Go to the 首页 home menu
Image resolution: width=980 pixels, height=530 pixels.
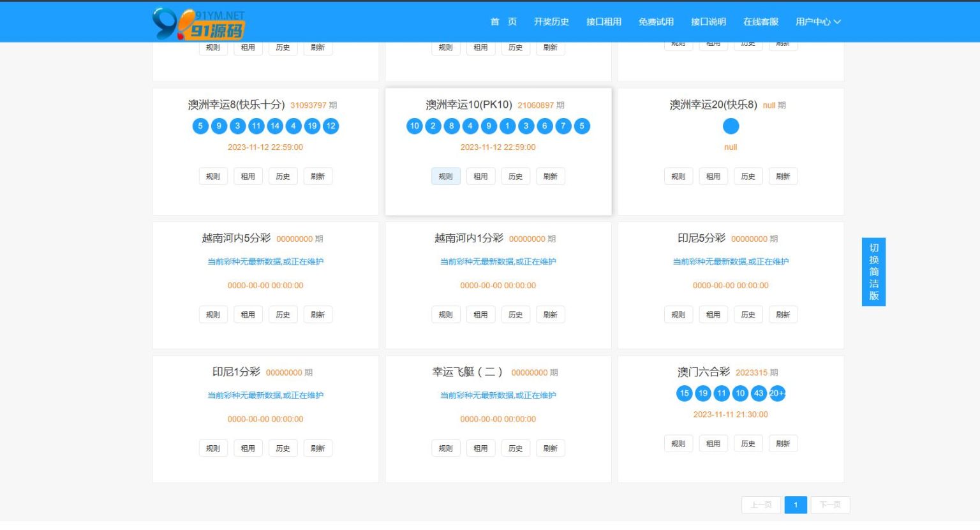click(x=503, y=22)
